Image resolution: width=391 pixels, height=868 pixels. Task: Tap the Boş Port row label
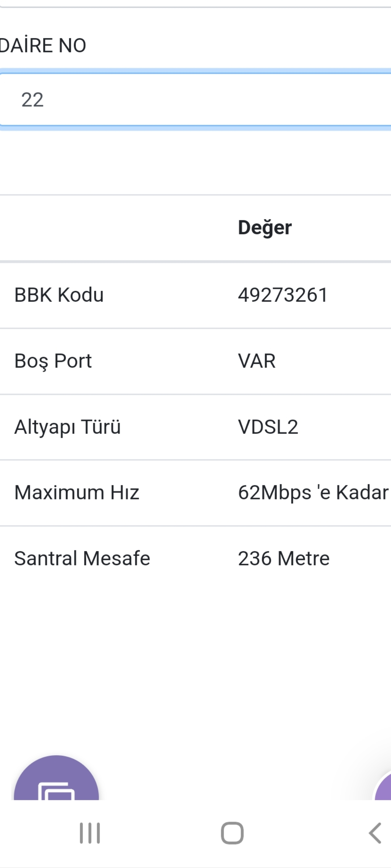point(53,361)
